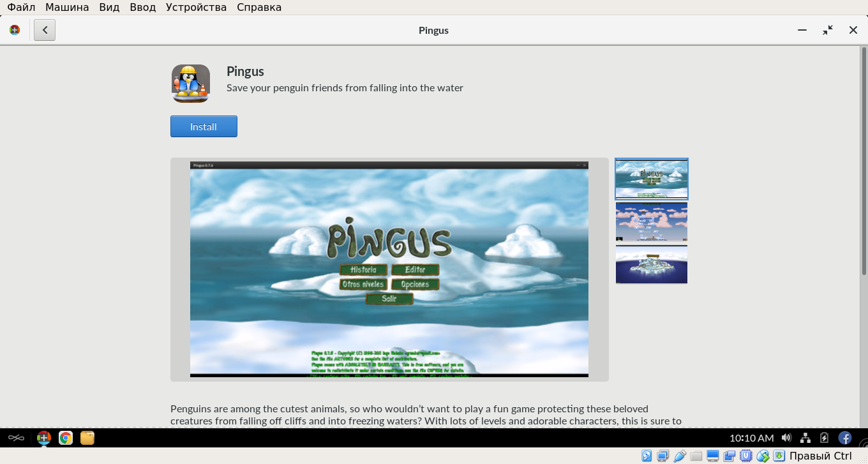
Task: Open the Вид menu
Action: pyautogui.click(x=109, y=8)
